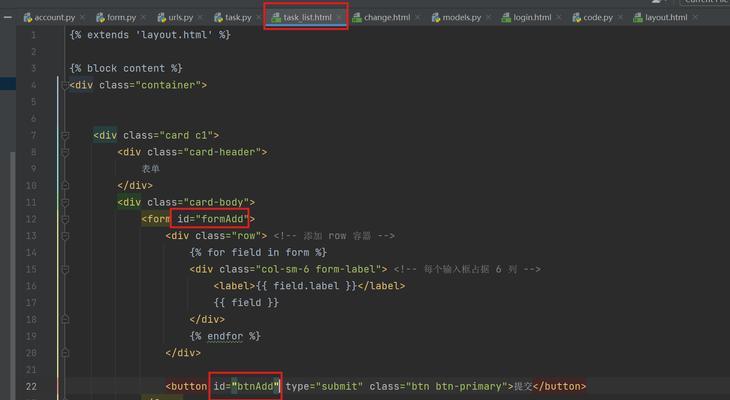Collapse the tool window with minus icon
Viewport: 730px width, 400px height.
(7, 17)
